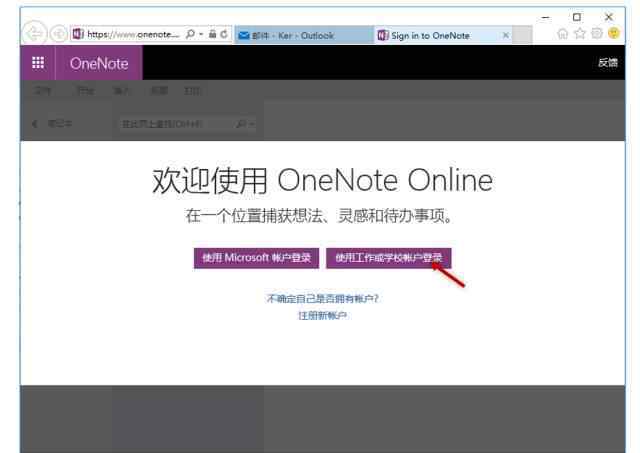640x453 pixels.
Task: Minimize the browser window
Action: coord(545,18)
